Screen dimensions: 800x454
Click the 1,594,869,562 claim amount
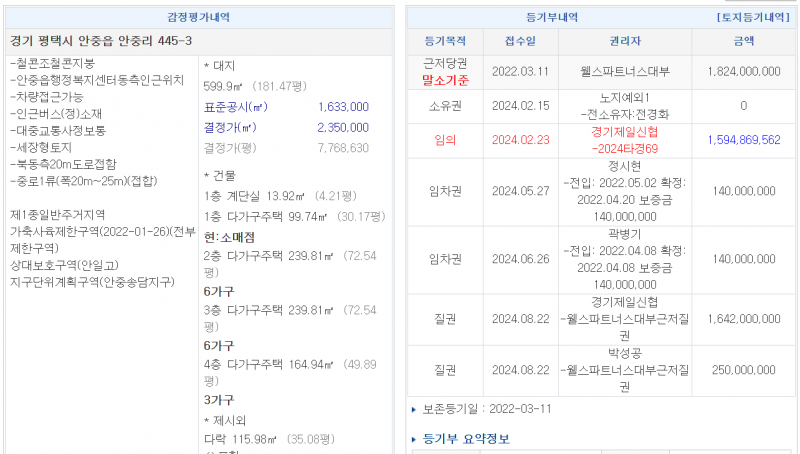coord(743,140)
